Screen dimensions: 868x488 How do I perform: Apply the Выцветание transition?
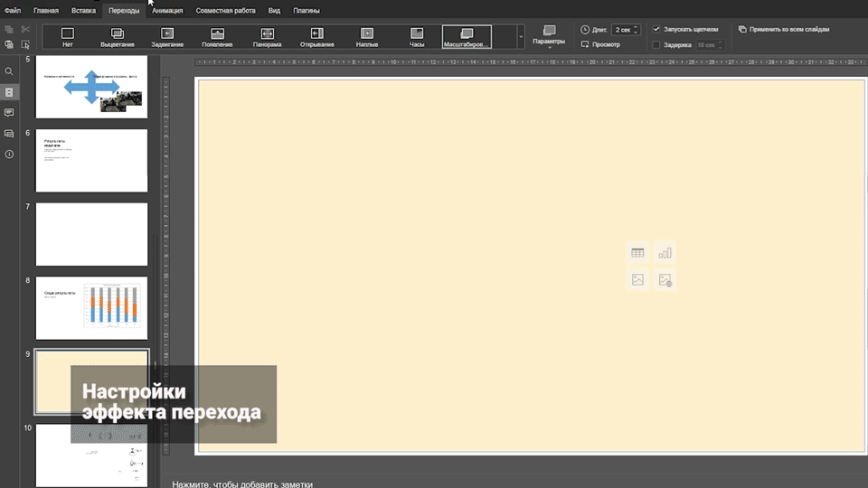click(x=118, y=37)
